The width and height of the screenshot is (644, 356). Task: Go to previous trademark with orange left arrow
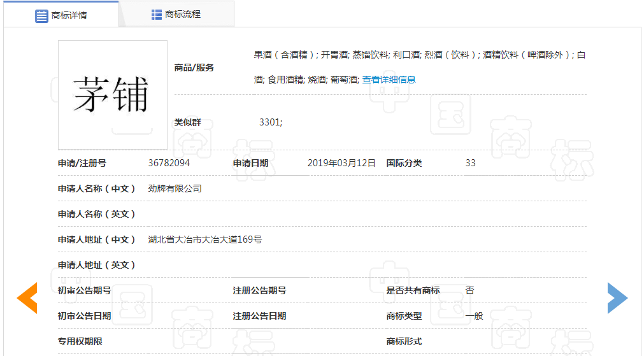(27, 297)
